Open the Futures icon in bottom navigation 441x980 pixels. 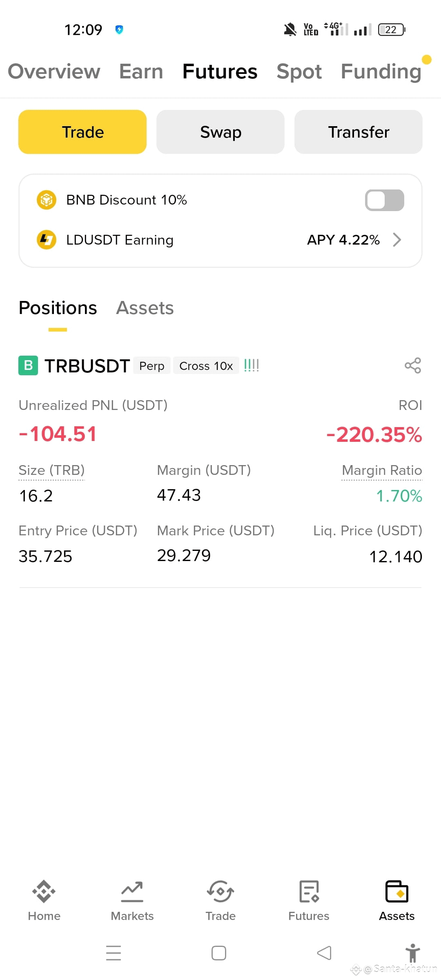309,891
